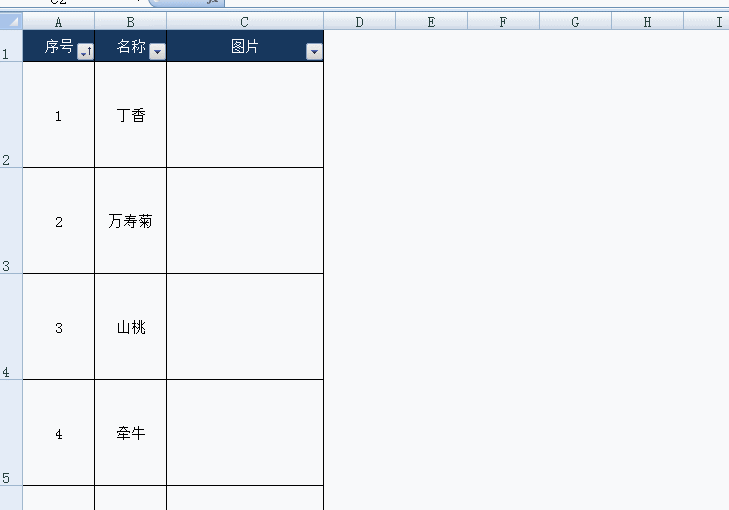This screenshot has width=729, height=510.
Task: Select row 1 header
Action: 11,46
